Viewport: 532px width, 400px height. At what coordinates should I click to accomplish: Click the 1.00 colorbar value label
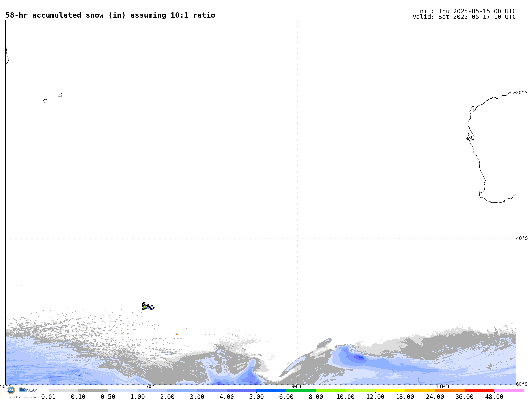click(x=138, y=397)
